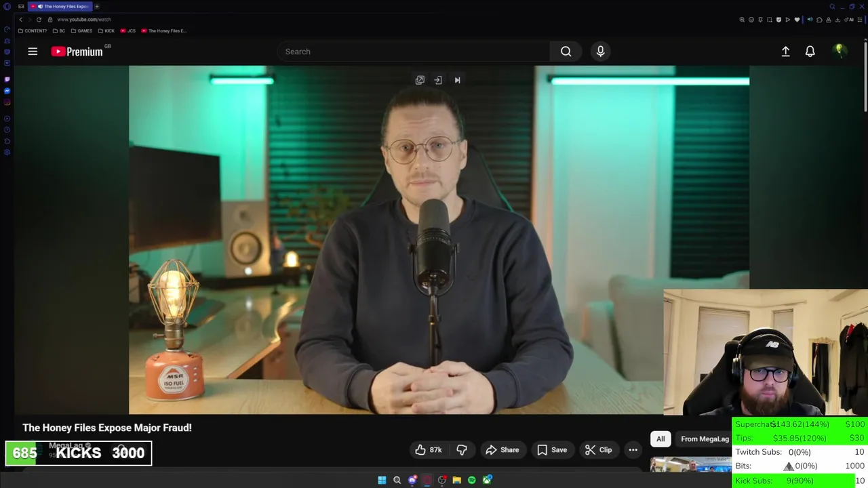Like the video with 87k thumbs up
This screenshot has width=868, height=488.
coord(429,450)
